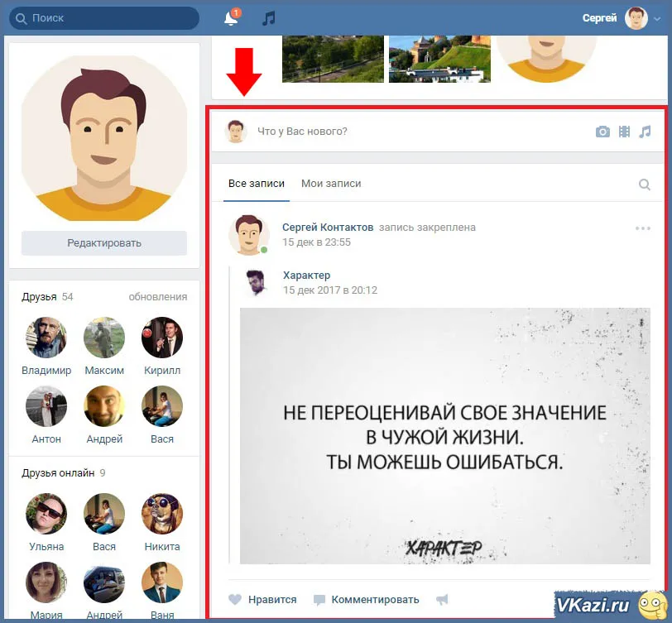This screenshot has width=672, height=623.
Task: Click the friends count 54
Action: point(67,297)
